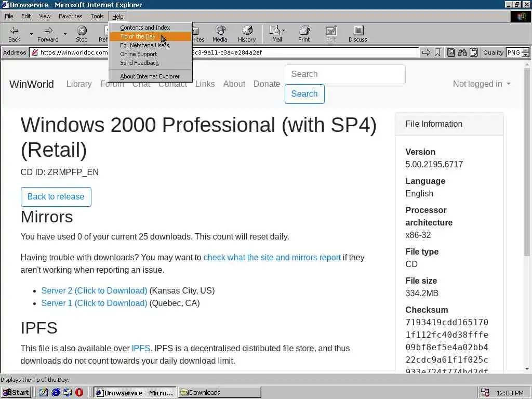Open the About navigation link
532x399 pixels.
[234, 84]
